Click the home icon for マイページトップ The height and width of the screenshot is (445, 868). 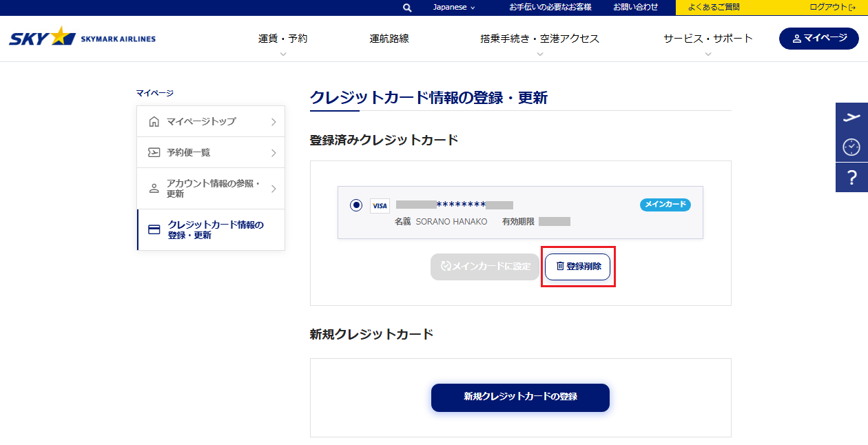click(x=154, y=122)
